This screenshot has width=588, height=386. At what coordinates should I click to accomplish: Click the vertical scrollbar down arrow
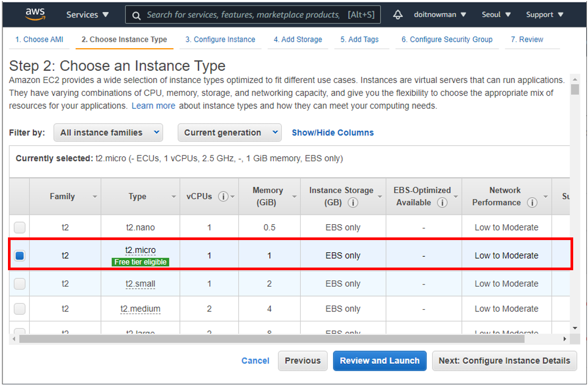coord(575,328)
